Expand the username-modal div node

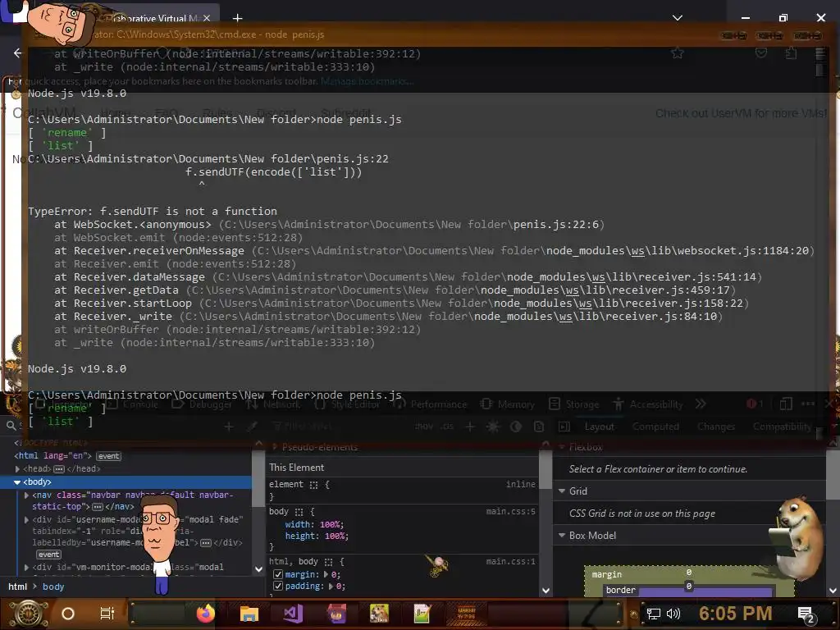tap(27, 519)
